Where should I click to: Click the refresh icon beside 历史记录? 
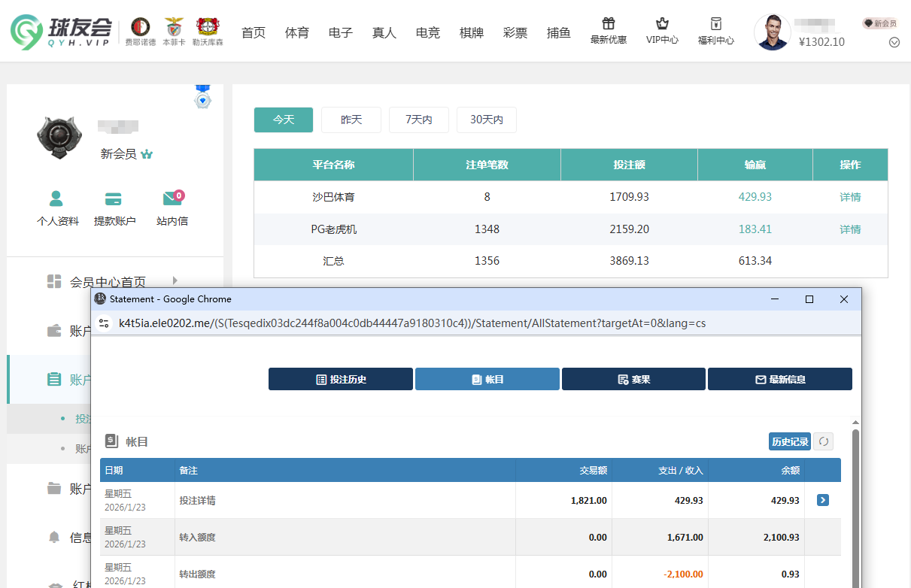click(824, 441)
